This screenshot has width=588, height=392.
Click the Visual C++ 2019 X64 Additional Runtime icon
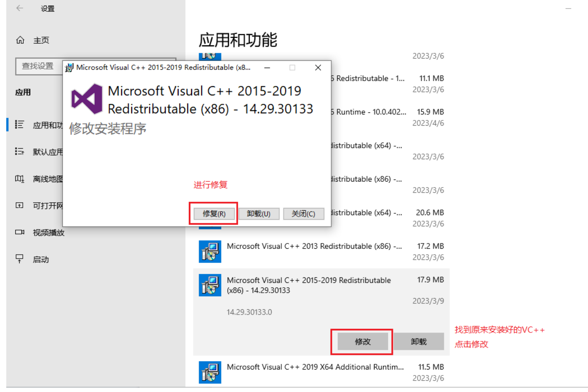(210, 372)
